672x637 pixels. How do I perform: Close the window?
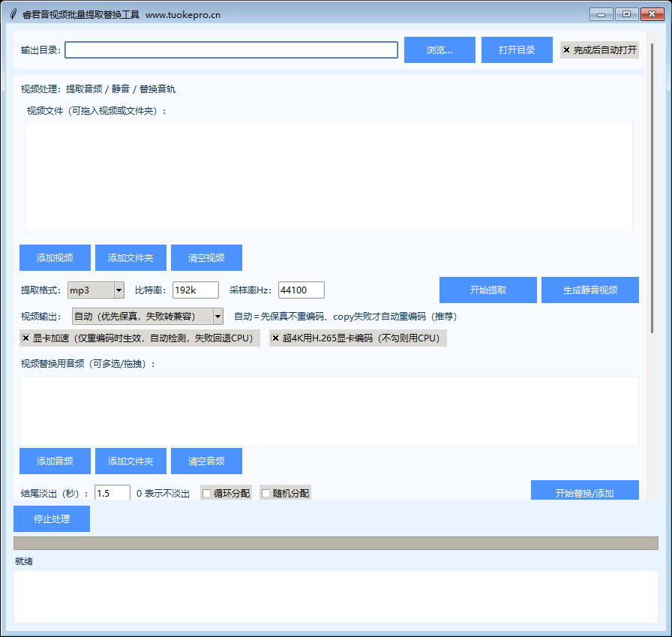pyautogui.click(x=652, y=14)
